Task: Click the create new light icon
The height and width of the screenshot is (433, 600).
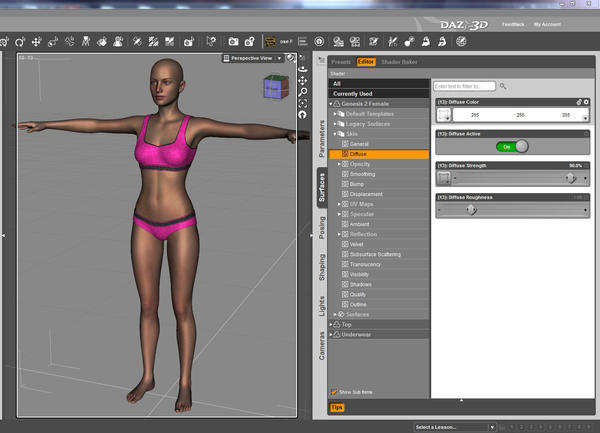Action: (x=409, y=42)
